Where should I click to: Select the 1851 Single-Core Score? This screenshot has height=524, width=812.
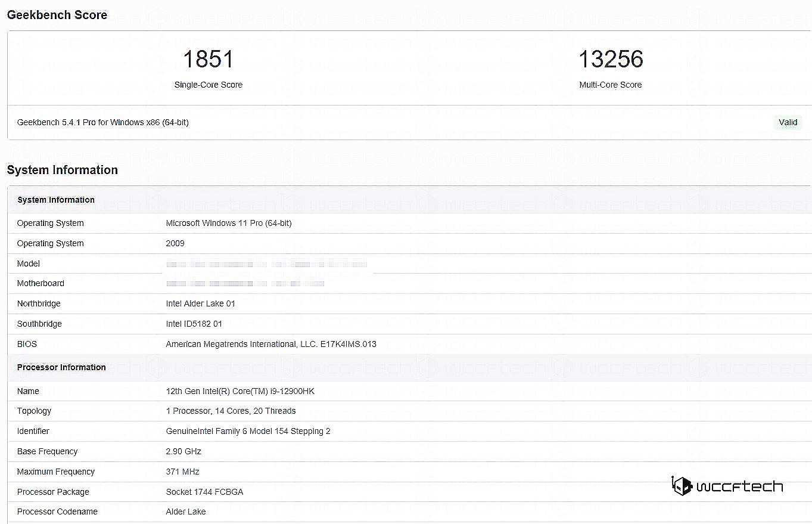(x=208, y=59)
